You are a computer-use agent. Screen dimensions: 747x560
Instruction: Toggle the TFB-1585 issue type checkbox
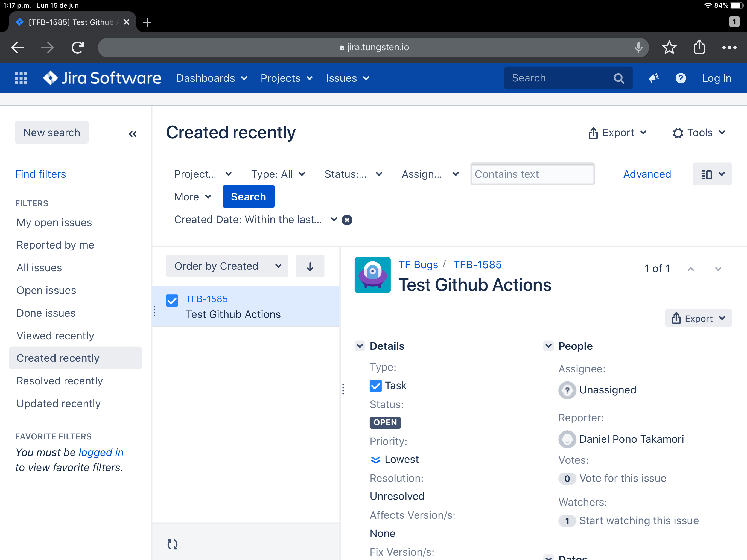click(172, 300)
